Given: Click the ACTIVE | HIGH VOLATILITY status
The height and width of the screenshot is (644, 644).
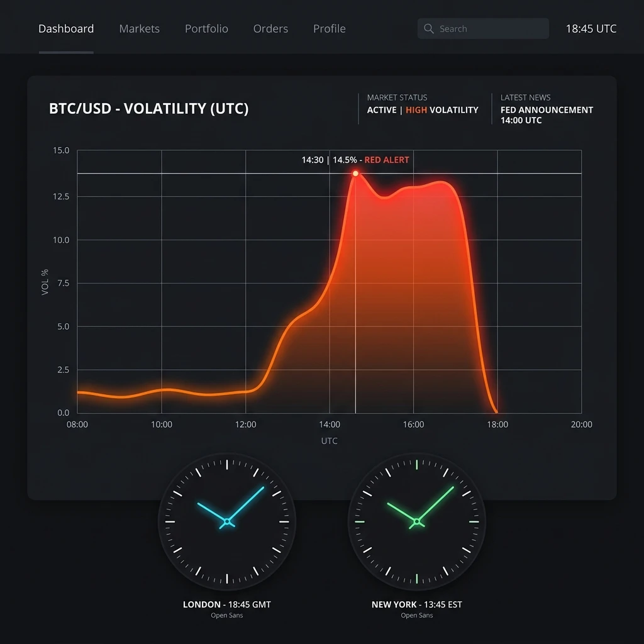Looking at the screenshot, I should [x=423, y=110].
